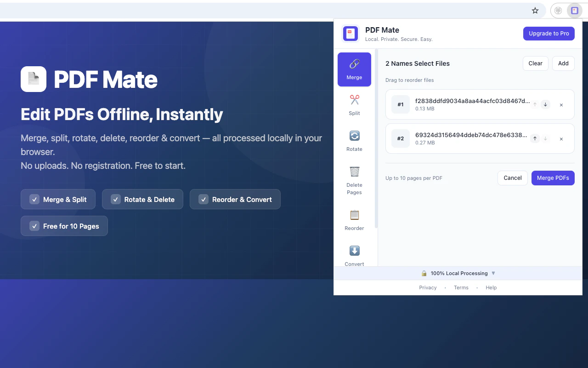Image resolution: width=588 pixels, height=368 pixels.
Task: Click the PDF Mate page logo icon
Action: click(x=34, y=79)
